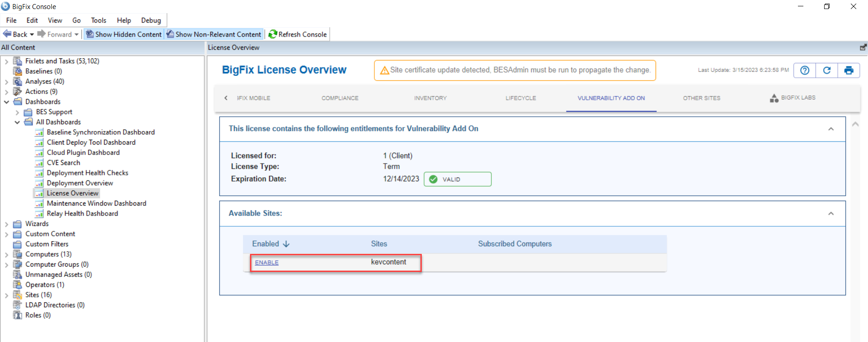Click the Computers tree icon
The height and width of the screenshot is (342, 868).
(18, 254)
